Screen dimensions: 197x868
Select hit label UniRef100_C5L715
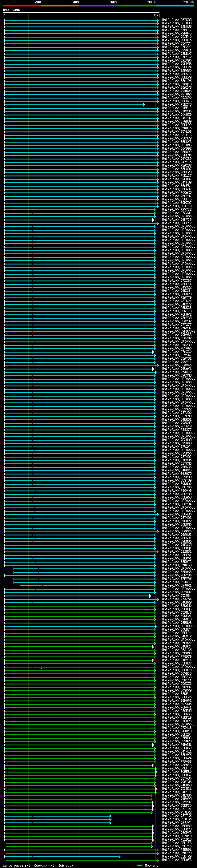pyautogui.click(x=177, y=846)
